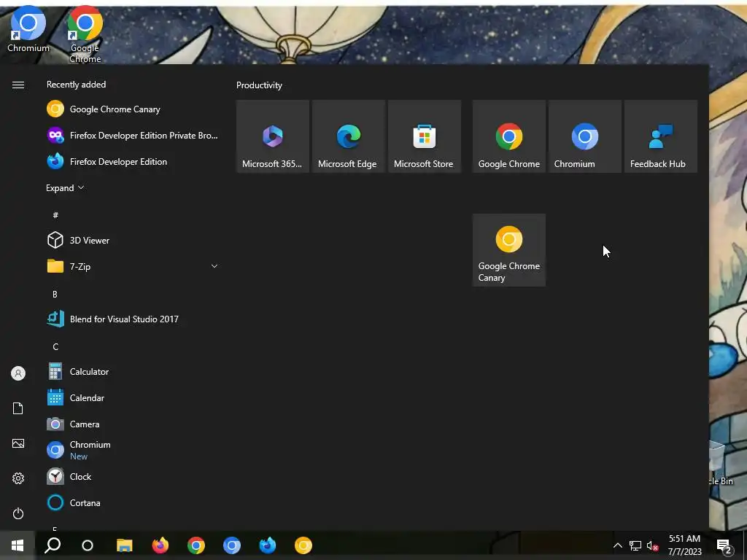
Task: Open 3D Viewer app
Action: [133, 240]
